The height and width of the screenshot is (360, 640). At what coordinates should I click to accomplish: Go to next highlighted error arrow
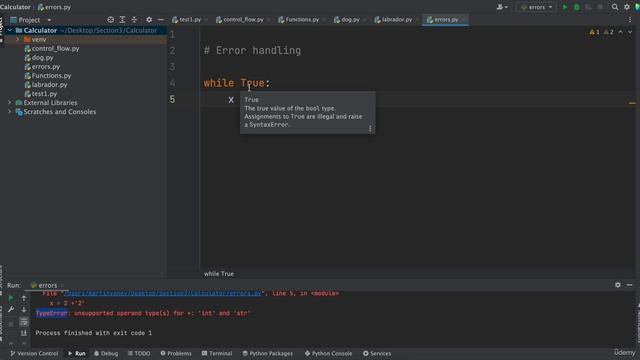(630, 32)
